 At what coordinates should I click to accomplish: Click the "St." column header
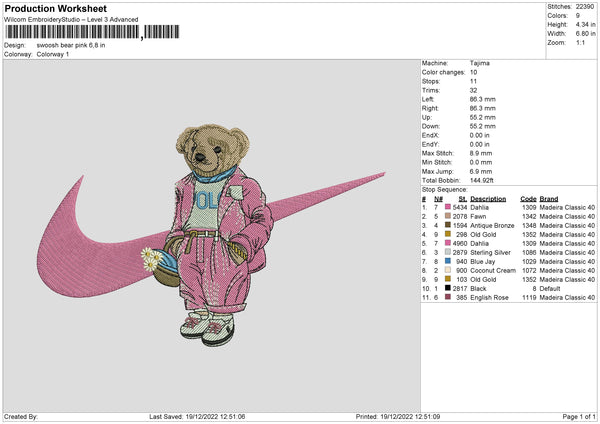463,199
